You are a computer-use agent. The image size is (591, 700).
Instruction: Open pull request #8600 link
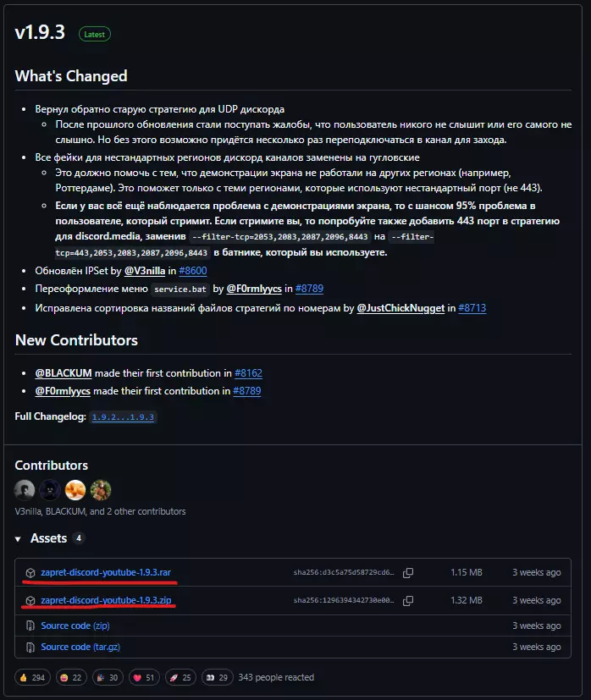click(x=194, y=269)
